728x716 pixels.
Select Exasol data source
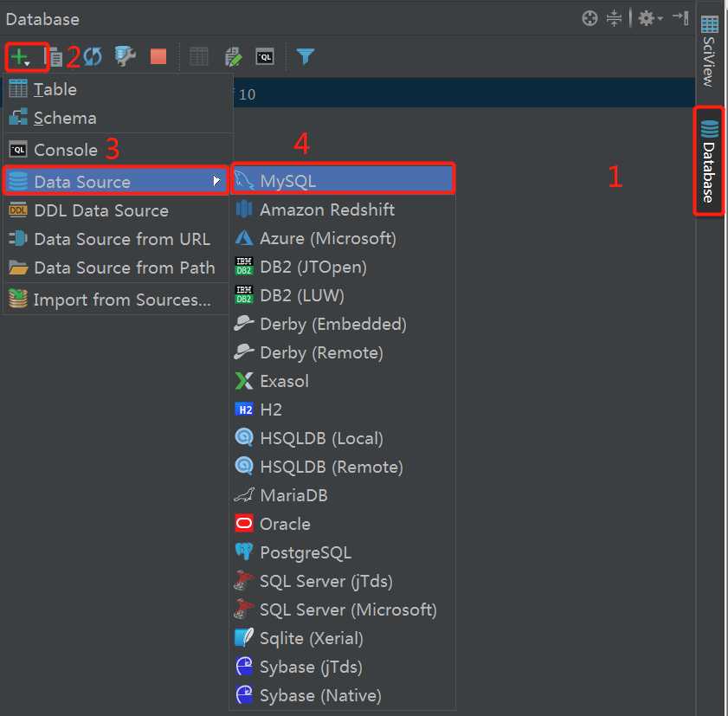pos(343,381)
